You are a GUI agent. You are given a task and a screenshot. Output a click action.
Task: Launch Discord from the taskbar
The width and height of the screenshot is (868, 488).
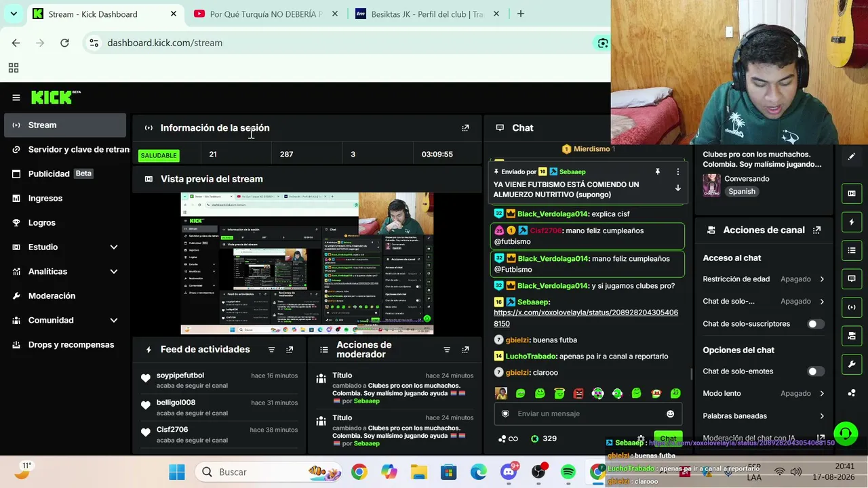tap(509, 472)
